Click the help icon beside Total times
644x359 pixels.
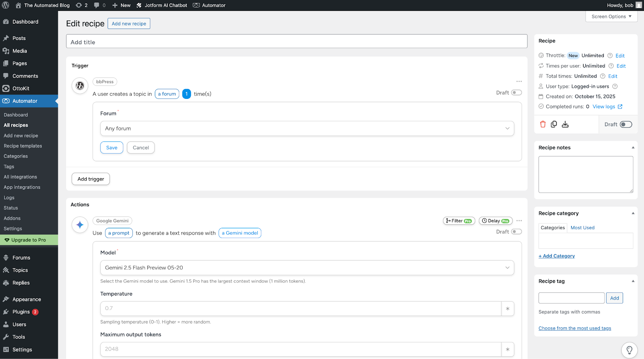point(603,76)
